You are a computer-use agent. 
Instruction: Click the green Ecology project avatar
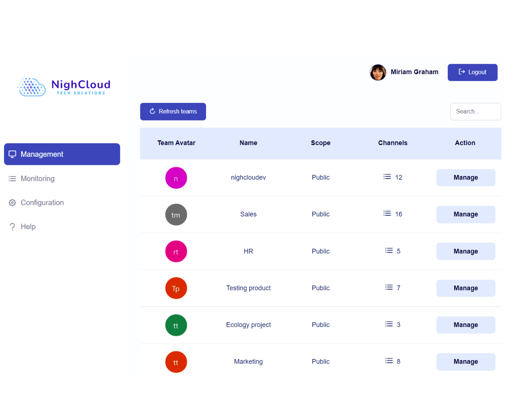point(176,325)
